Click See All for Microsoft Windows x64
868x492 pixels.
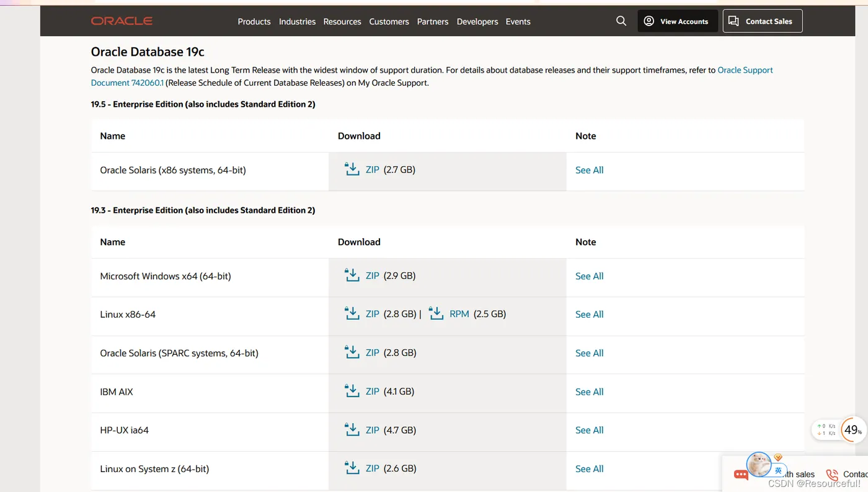(x=589, y=276)
